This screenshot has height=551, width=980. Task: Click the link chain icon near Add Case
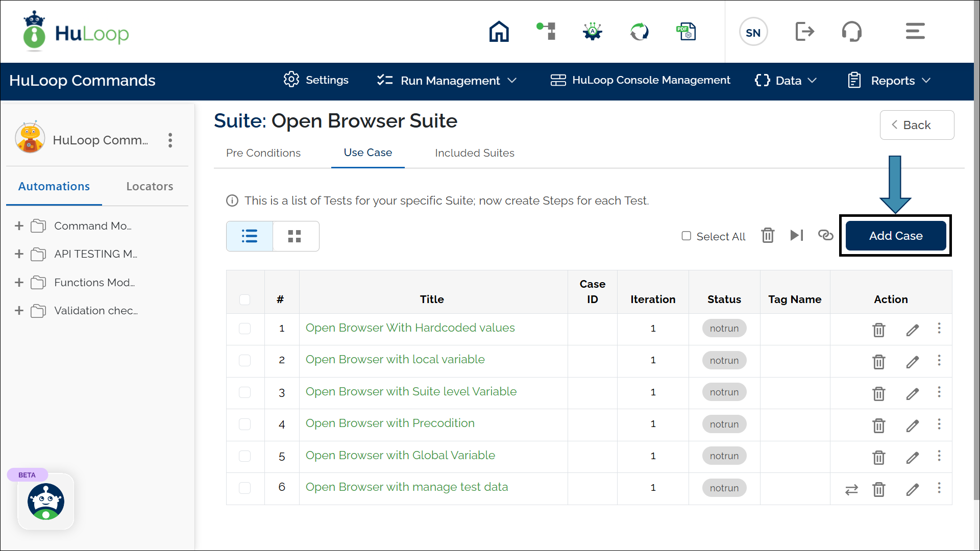825,235
